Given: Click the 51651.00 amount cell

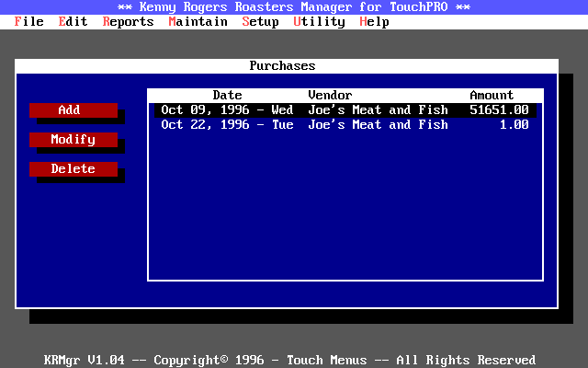Looking at the screenshot, I should pos(499,110).
